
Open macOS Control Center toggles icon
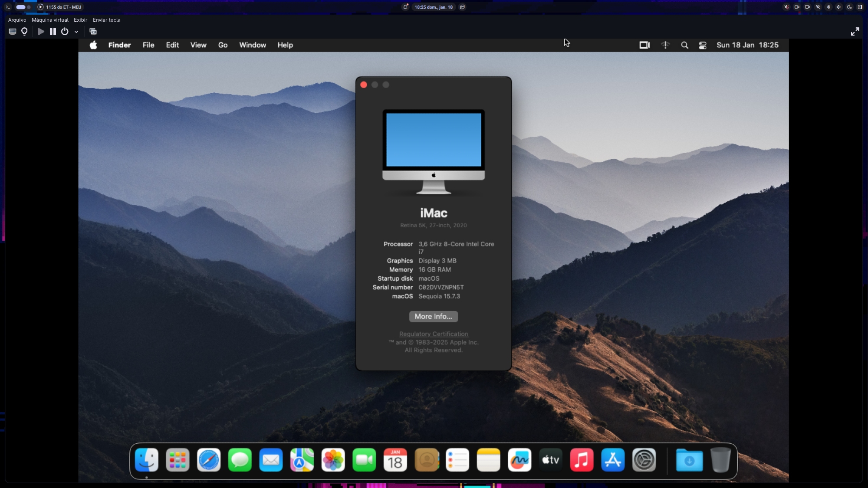703,45
